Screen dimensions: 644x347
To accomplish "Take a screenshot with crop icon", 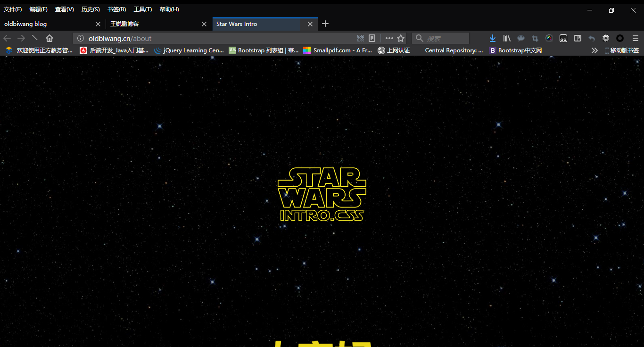I will tap(535, 38).
